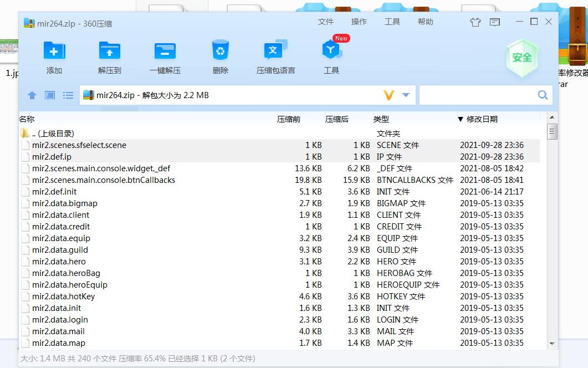
Task: Open the 帮助 menu
Action: [426, 22]
